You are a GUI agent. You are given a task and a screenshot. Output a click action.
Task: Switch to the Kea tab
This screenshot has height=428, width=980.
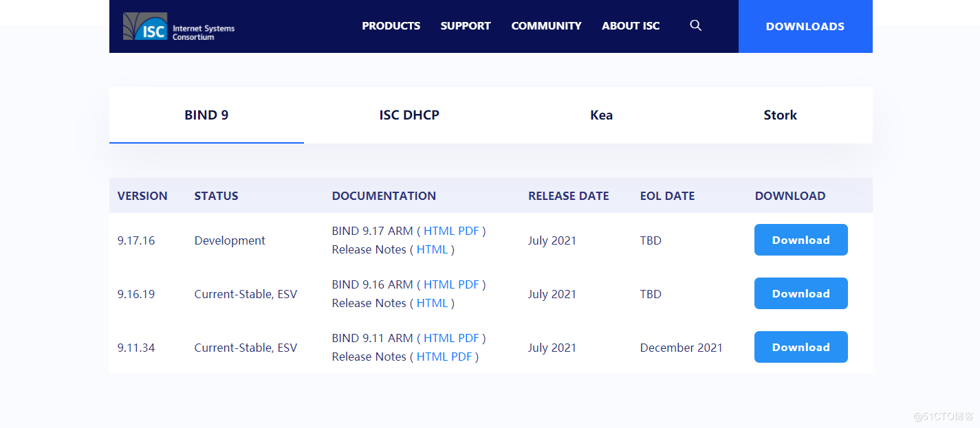coord(601,115)
